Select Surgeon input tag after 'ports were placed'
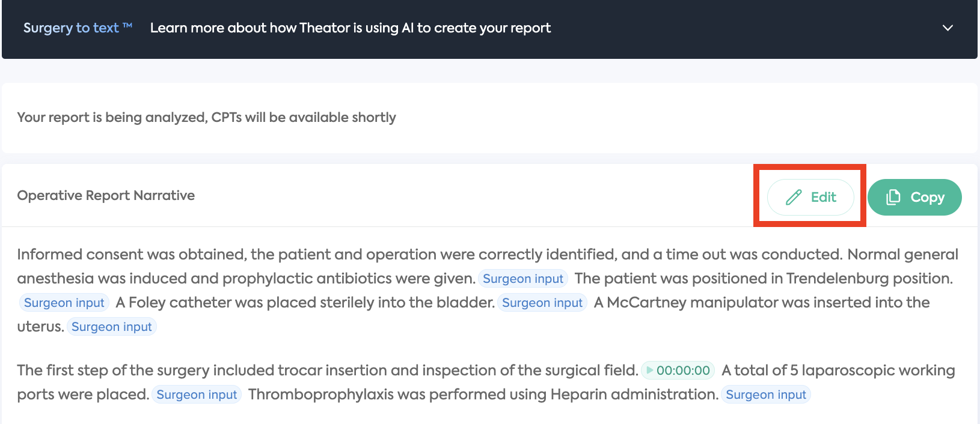 tap(197, 395)
